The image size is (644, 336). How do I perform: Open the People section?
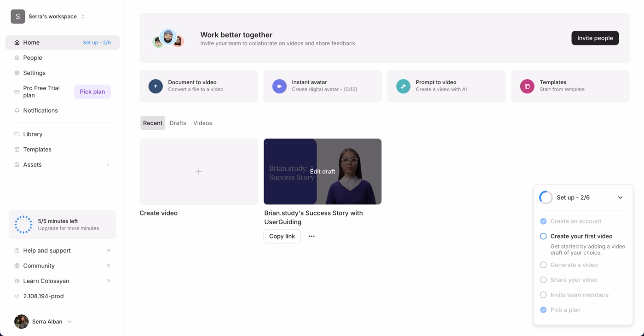pos(32,57)
